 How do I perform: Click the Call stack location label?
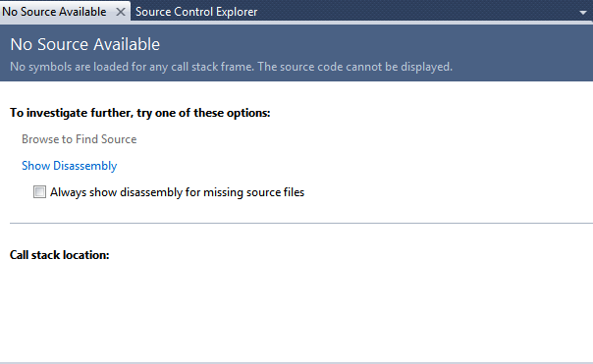[59, 255]
